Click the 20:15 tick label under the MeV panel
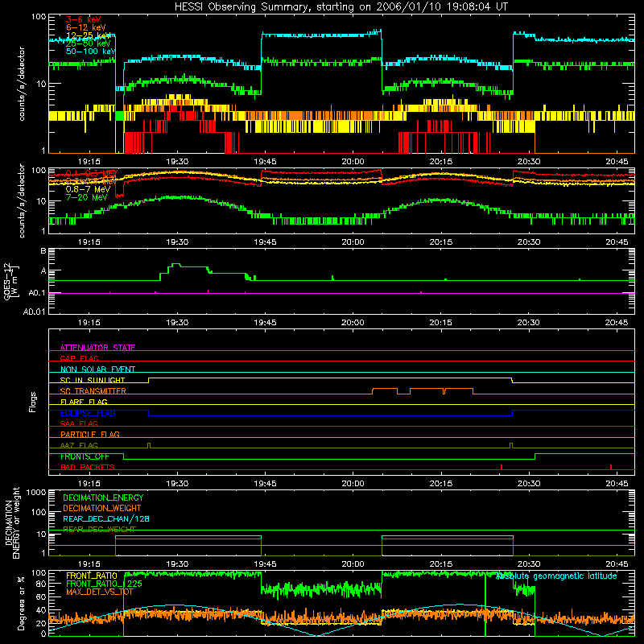The width and height of the screenshot is (644, 644). 440,242
